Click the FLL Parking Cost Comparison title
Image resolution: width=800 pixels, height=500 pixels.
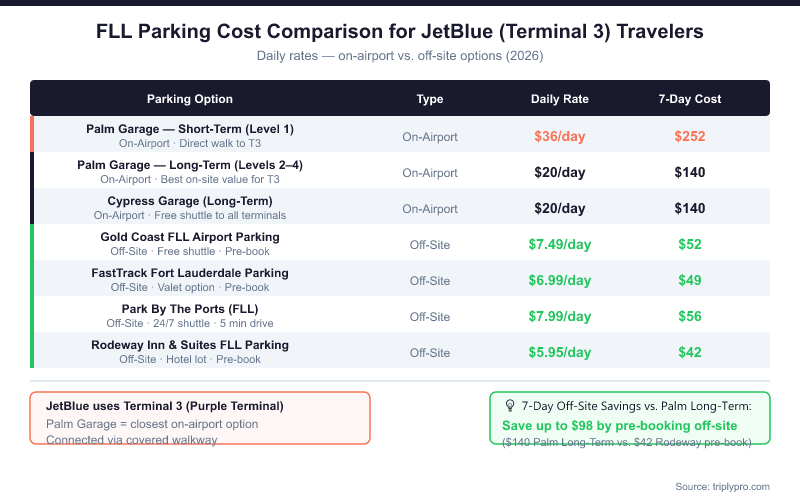point(400,32)
